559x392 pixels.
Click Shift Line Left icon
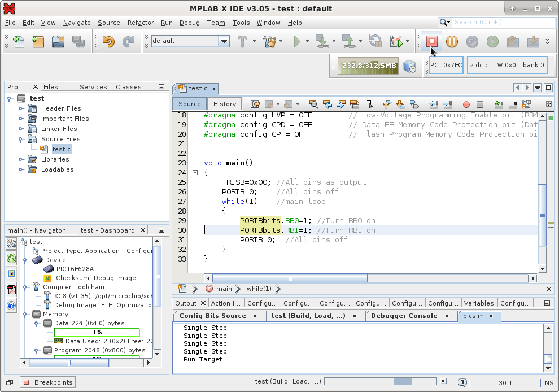[x=434, y=104]
